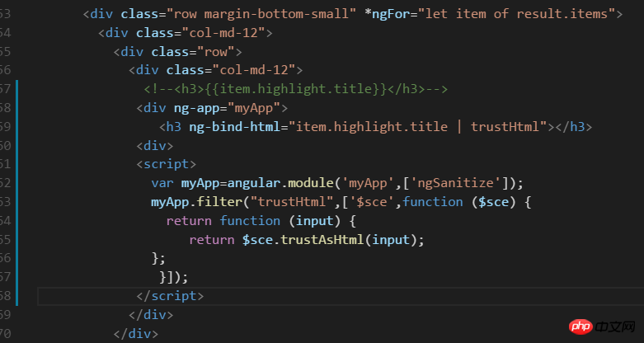Screen dimensions: 644x343
Task: Click the "myApp" ng-app value string
Action: point(253,108)
